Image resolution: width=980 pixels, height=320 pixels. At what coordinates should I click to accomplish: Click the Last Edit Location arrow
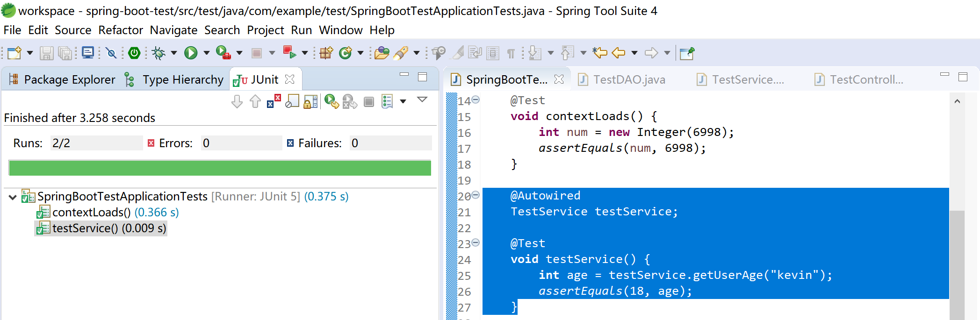599,53
